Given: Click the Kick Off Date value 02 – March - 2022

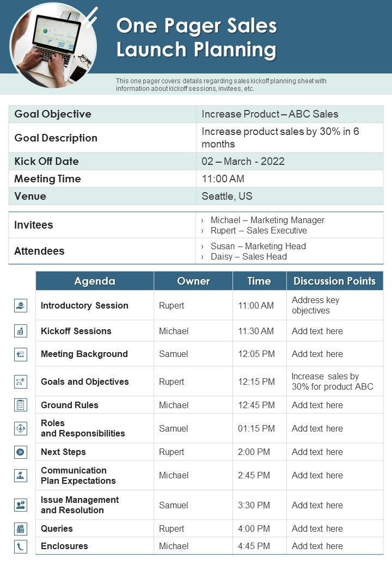Looking at the screenshot, I should pyautogui.click(x=243, y=161).
